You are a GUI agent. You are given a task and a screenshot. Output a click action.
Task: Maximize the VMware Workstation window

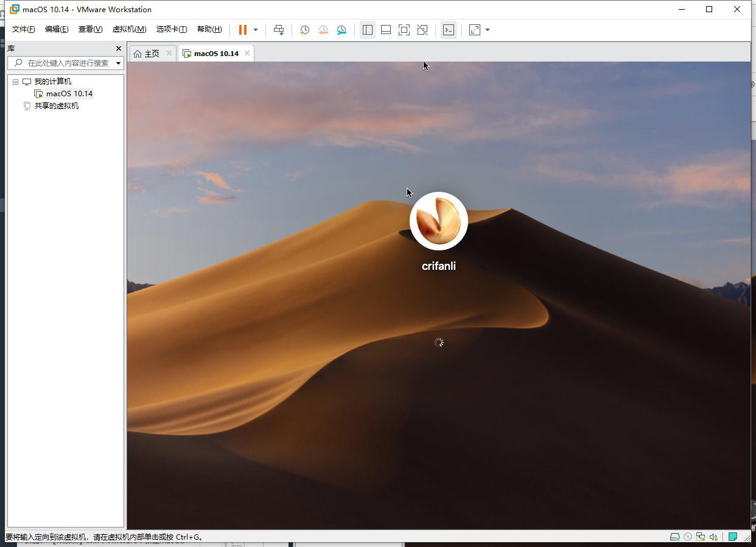click(709, 9)
